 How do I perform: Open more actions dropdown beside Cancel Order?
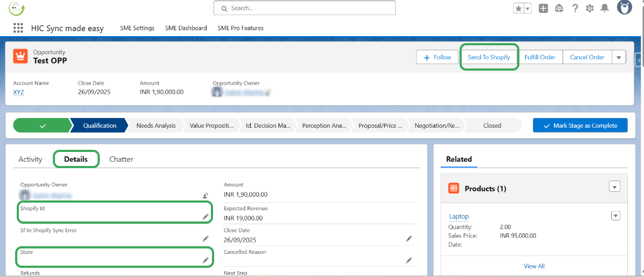tap(619, 58)
